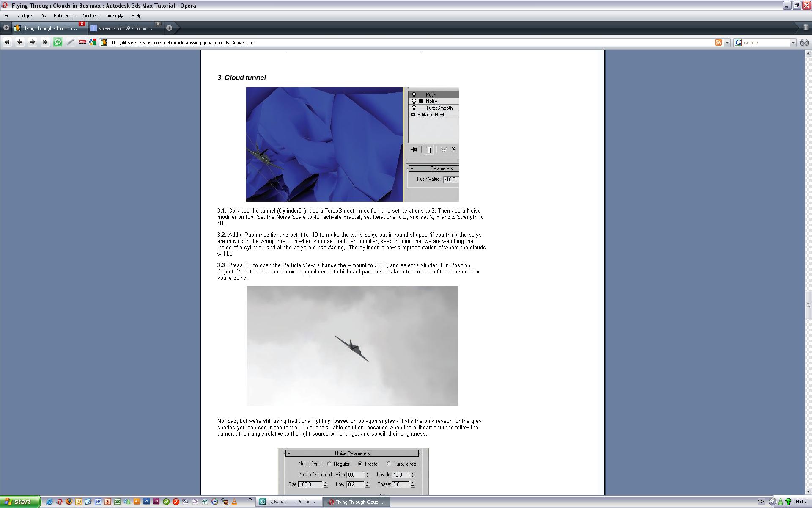Image resolution: width=812 pixels, height=508 pixels.
Task: Click the Noise Parameters panel image
Action: (x=353, y=472)
